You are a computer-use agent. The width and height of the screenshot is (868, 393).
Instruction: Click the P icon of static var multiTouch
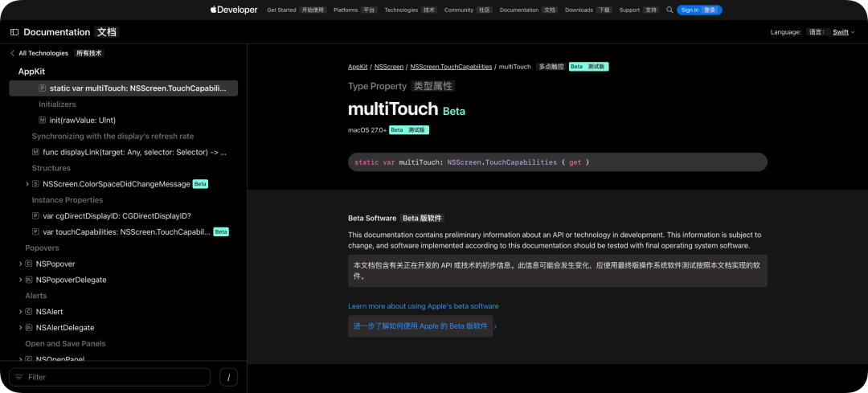point(42,88)
